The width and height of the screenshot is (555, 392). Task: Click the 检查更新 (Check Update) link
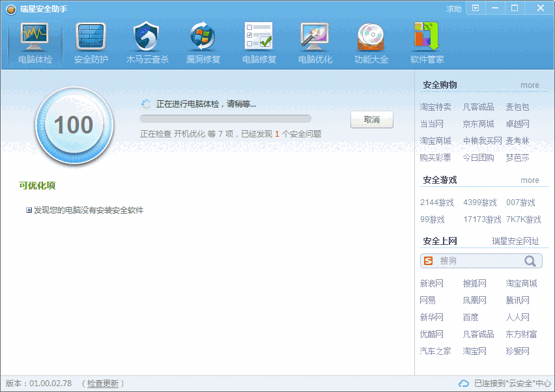tap(102, 384)
